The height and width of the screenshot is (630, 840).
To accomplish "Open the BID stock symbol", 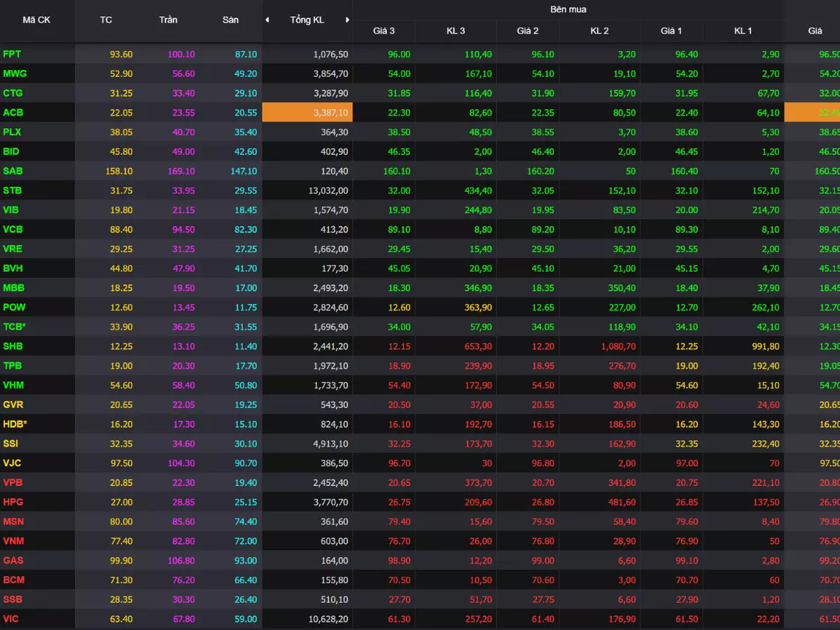I will click(11, 151).
